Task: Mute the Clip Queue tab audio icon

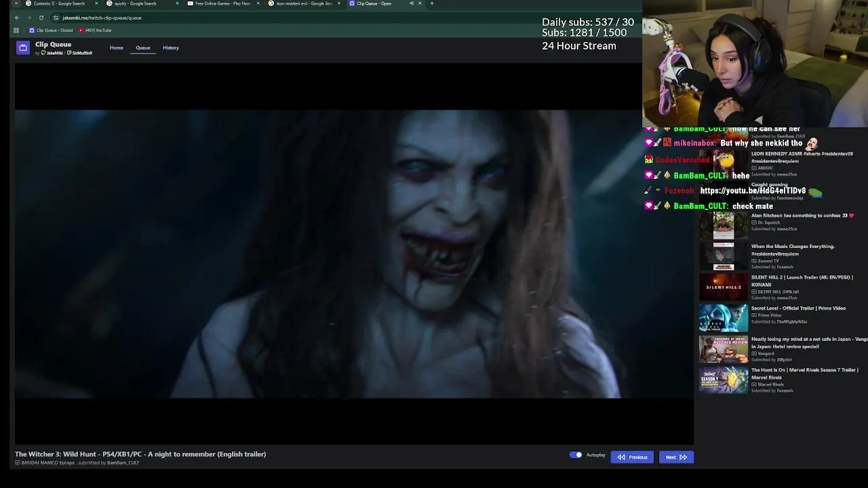Action: pyautogui.click(x=412, y=3)
